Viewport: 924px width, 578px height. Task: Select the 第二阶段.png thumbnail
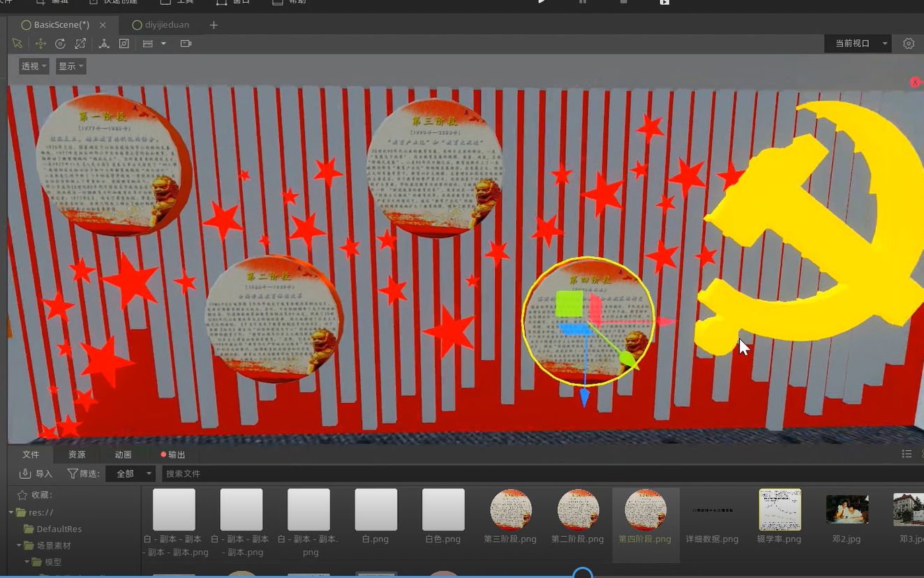(x=577, y=510)
